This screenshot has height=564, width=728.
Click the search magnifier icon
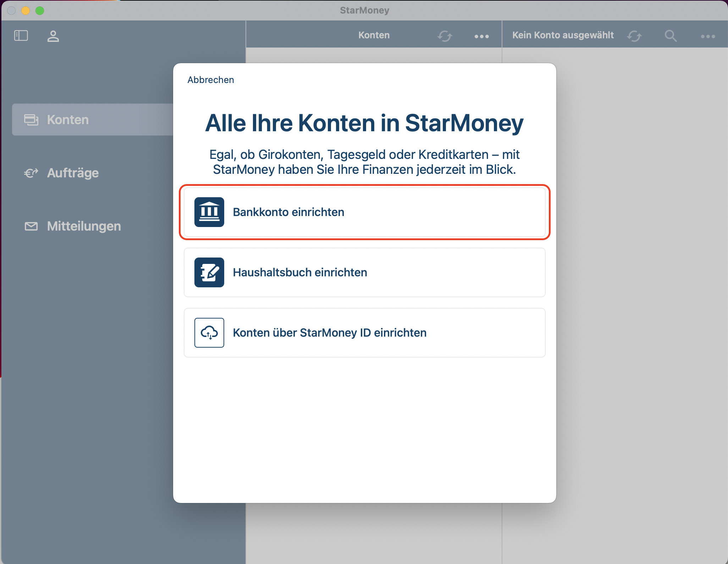click(x=670, y=36)
